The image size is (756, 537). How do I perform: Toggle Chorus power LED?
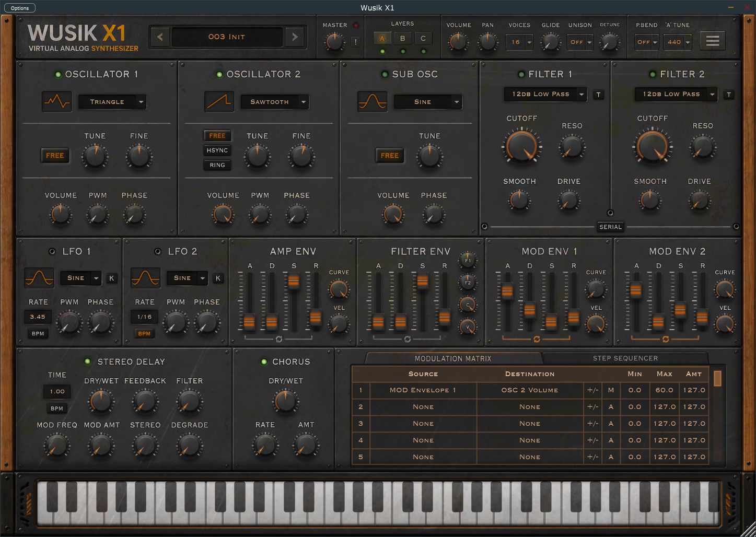coord(264,361)
